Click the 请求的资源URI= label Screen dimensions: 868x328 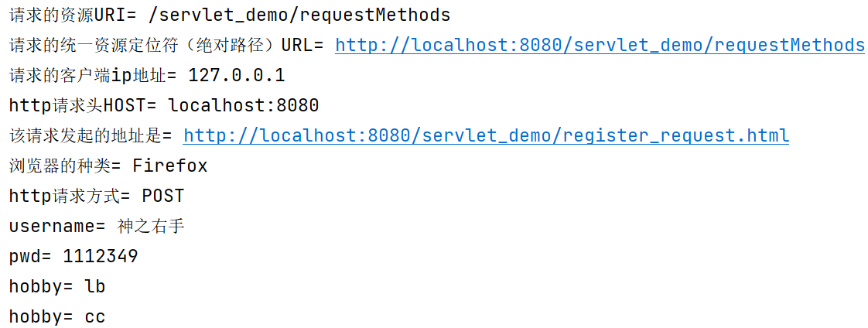pyautogui.click(x=73, y=15)
